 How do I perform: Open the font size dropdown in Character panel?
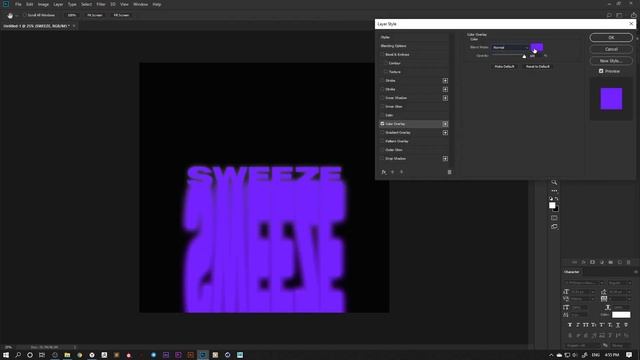(583, 292)
